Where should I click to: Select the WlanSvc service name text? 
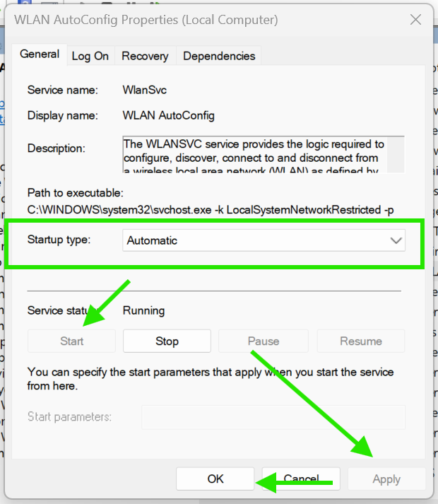[145, 90]
